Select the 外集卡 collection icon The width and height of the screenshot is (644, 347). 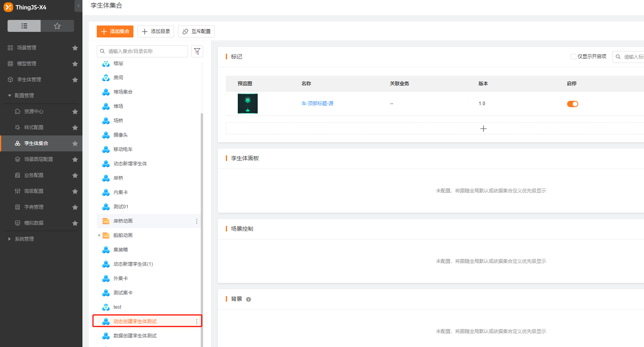[106, 278]
